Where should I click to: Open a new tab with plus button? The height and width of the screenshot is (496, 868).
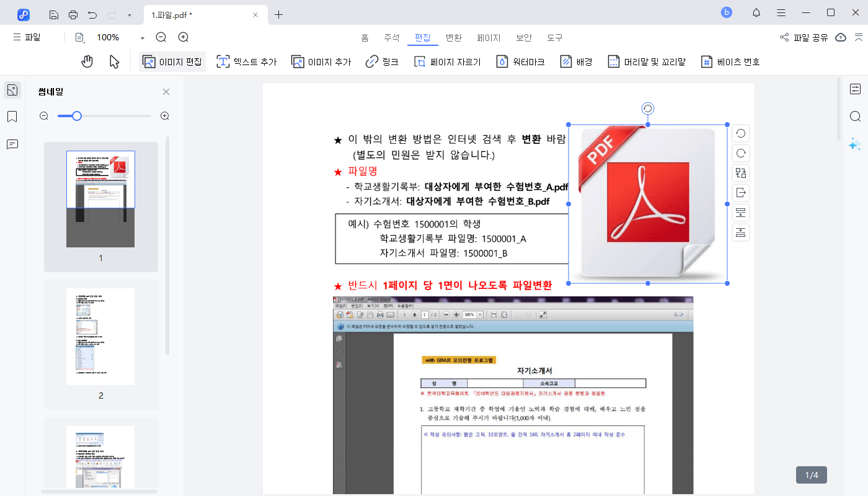coord(279,14)
